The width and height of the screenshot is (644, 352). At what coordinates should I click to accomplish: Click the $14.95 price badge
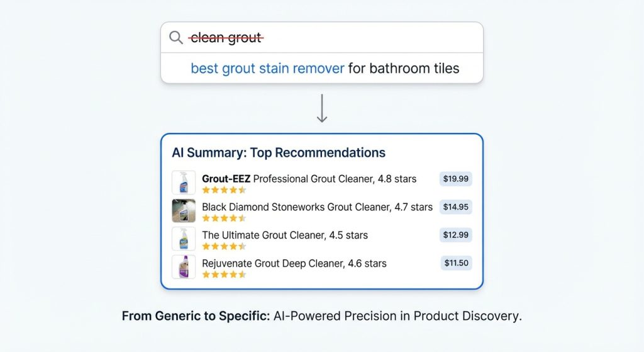point(455,207)
